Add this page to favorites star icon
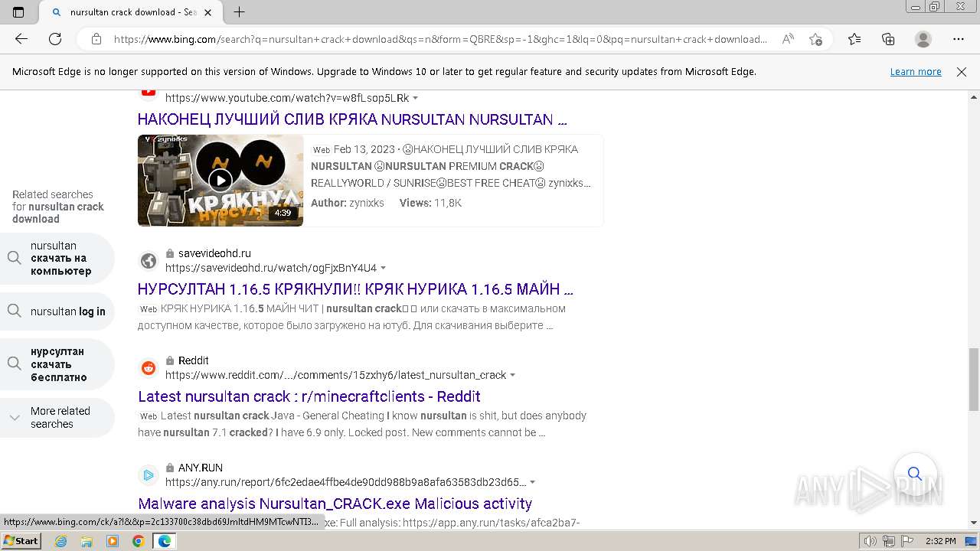This screenshot has height=551, width=980. [815, 39]
